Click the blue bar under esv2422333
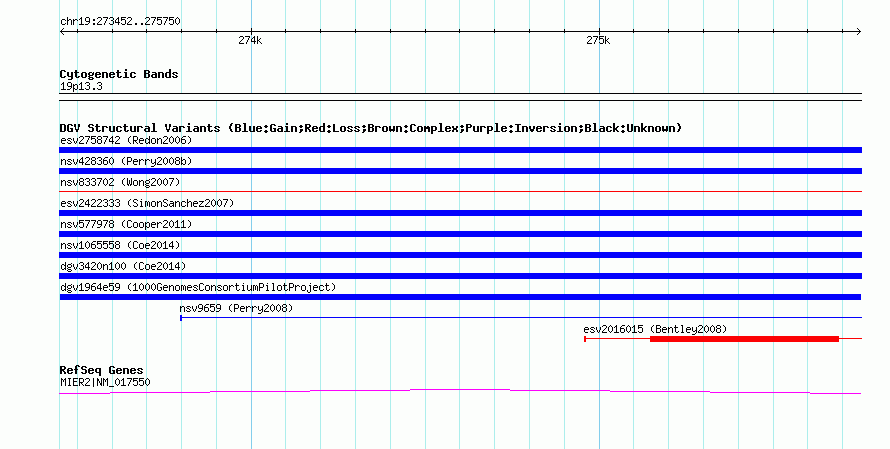 point(460,213)
